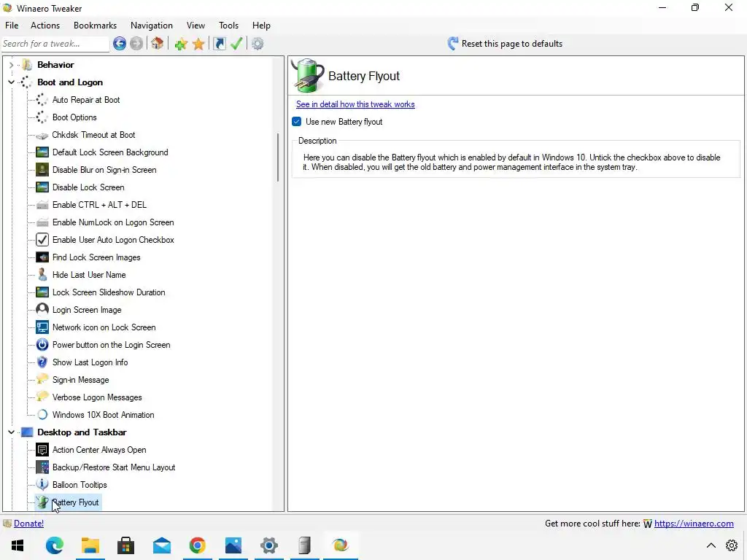Click the Hide Last User Name person icon
The image size is (747, 560).
pyautogui.click(x=42, y=275)
